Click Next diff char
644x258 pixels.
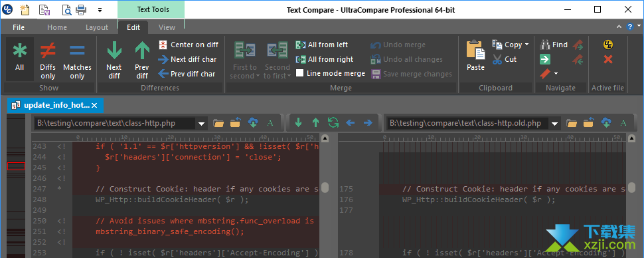(x=188, y=59)
